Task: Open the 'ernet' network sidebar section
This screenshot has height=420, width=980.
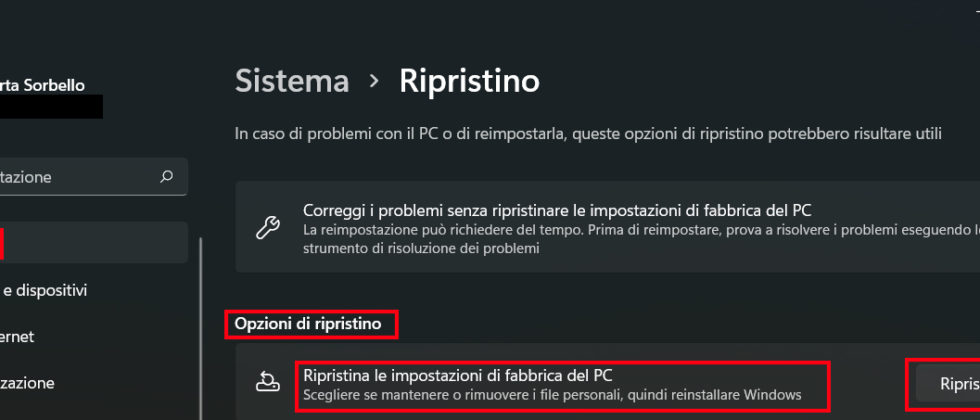Action: pyautogui.click(x=20, y=337)
